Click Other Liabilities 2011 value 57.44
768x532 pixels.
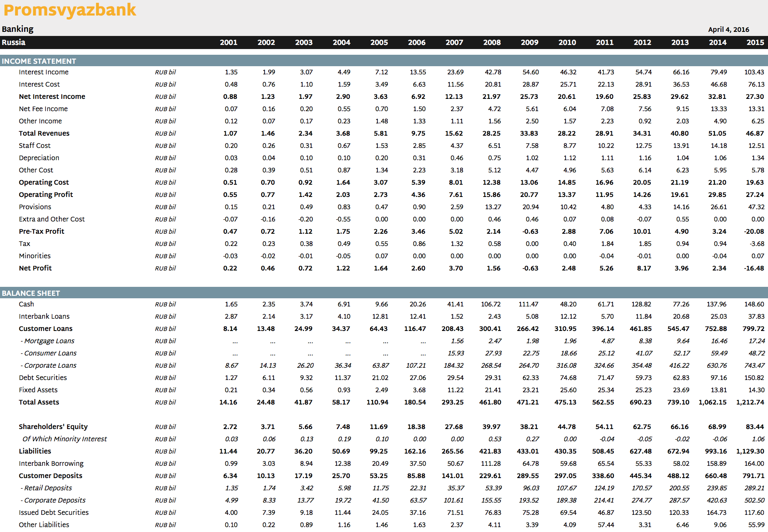(606, 525)
